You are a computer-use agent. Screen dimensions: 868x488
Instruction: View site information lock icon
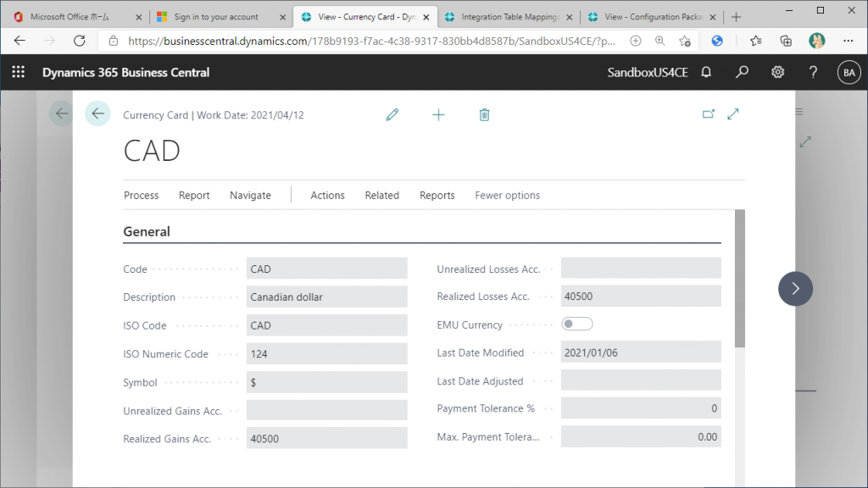pos(114,41)
